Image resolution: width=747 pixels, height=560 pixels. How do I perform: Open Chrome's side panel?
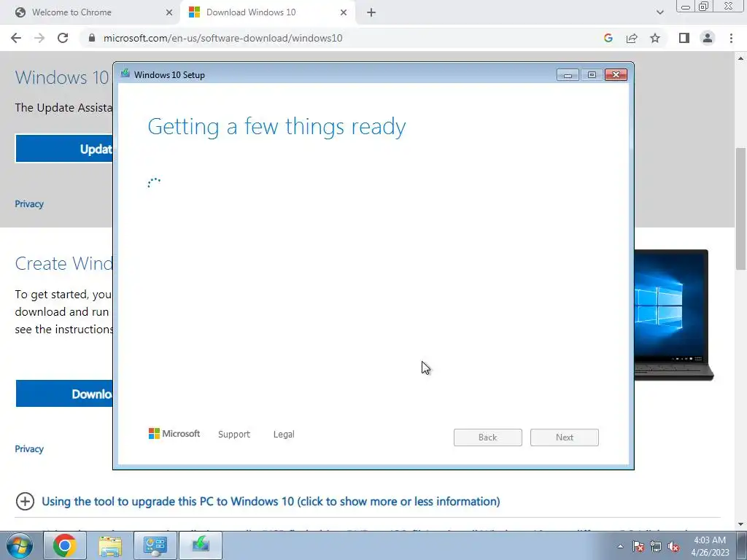coord(684,38)
